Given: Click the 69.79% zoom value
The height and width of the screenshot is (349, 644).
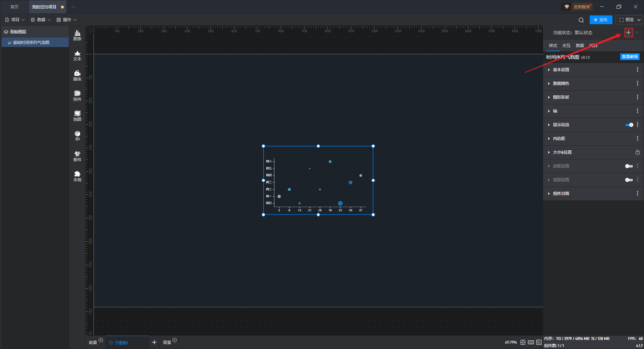Looking at the screenshot, I should click(x=511, y=342).
